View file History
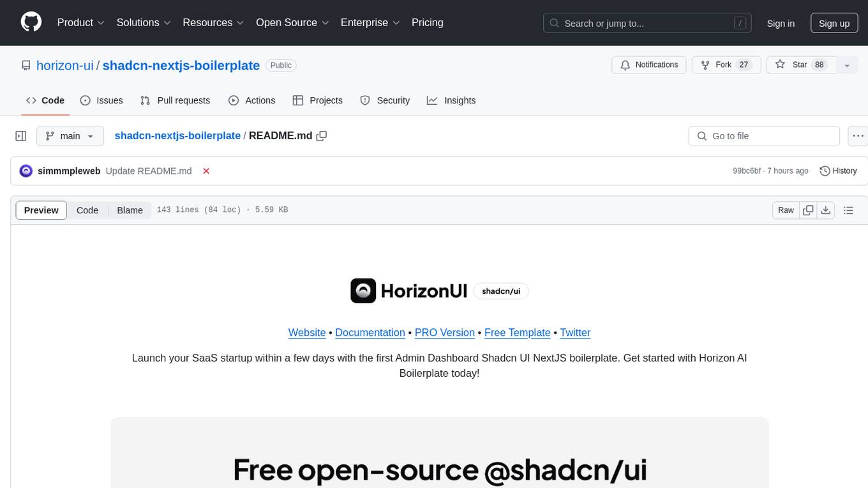868x488 pixels. [838, 171]
